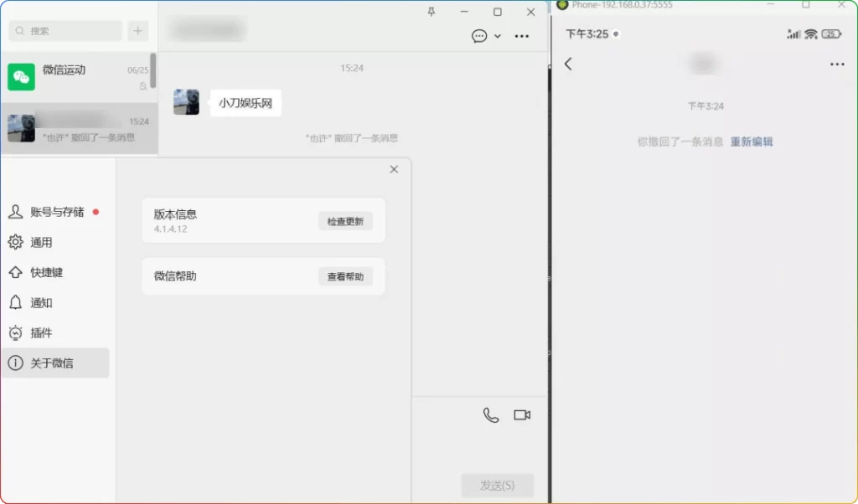
Task: Open chat more options with the ellipsis icon
Action: [x=522, y=36]
